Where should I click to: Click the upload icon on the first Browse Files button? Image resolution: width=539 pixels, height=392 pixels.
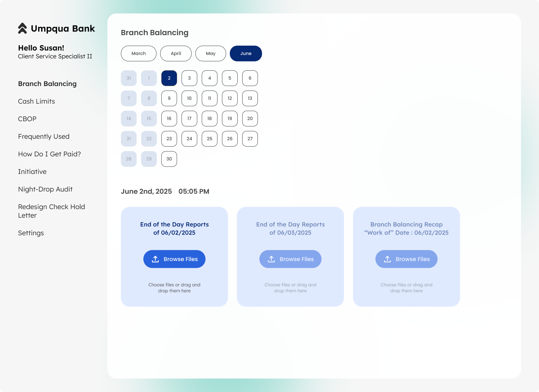coord(155,259)
